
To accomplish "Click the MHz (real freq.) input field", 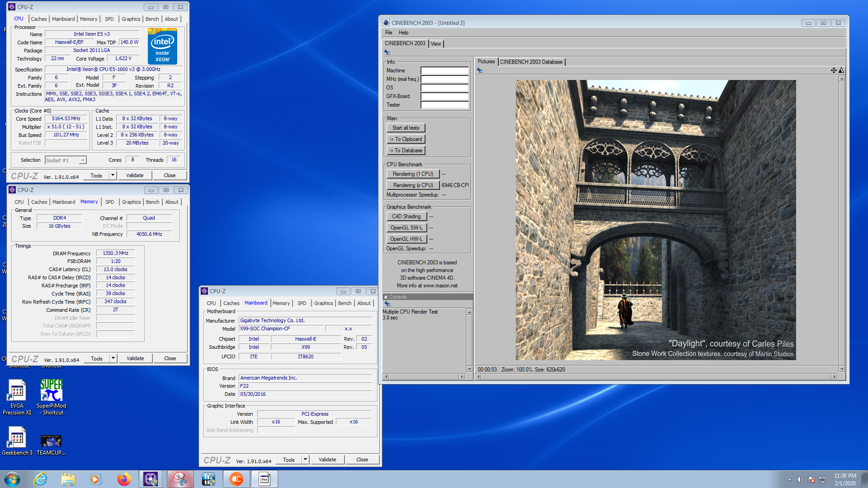I will tap(444, 79).
